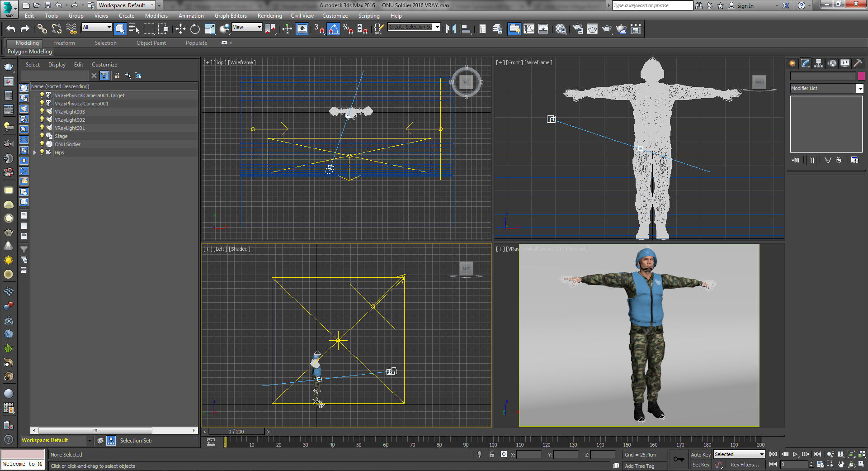Image resolution: width=868 pixels, height=471 pixels.
Task: Open the reference coordinate 'View' dropdown
Action: 247,27
